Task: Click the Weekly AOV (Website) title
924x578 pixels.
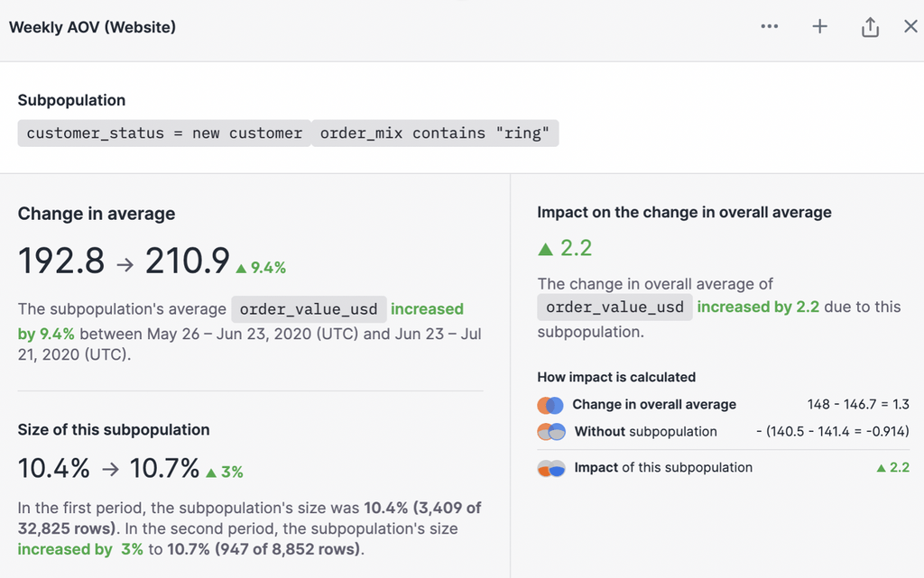Action: coord(92,27)
